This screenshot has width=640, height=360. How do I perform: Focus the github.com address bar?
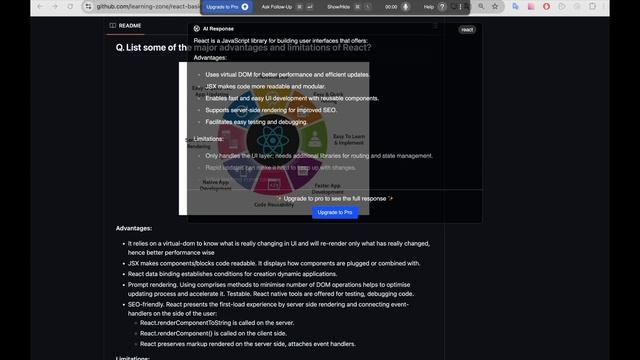point(148,7)
